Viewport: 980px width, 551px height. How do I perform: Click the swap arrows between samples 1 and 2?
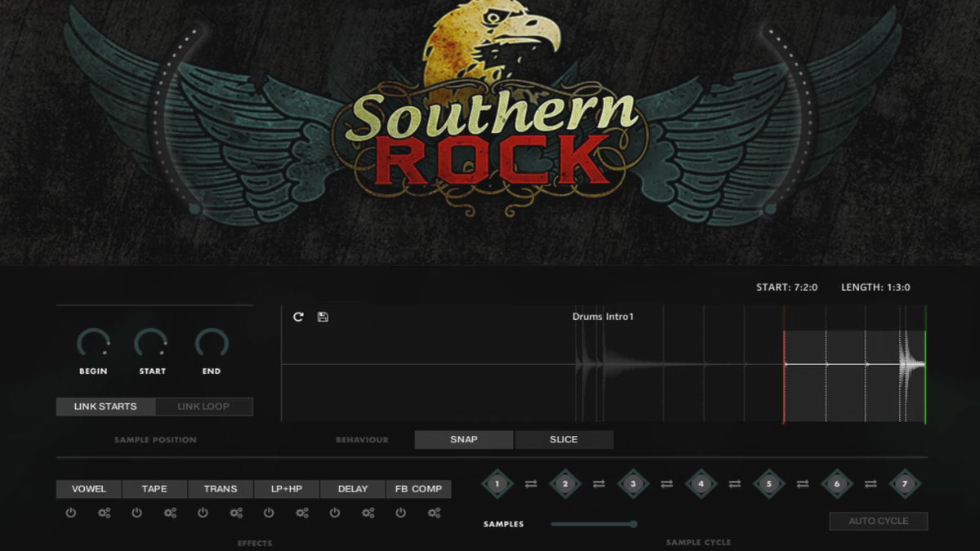[x=531, y=484]
